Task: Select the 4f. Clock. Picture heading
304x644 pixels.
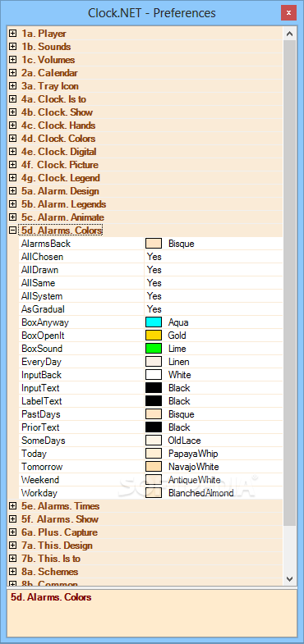Action: pos(60,165)
